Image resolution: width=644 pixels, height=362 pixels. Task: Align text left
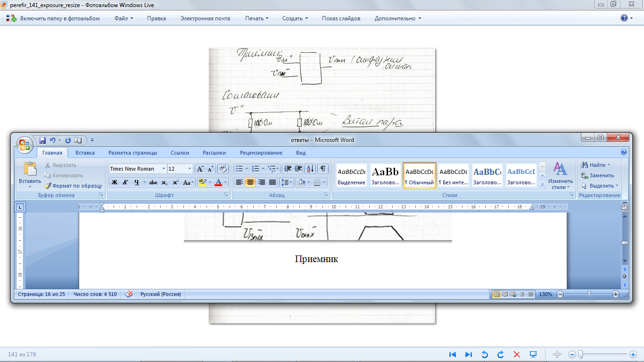coord(239,182)
